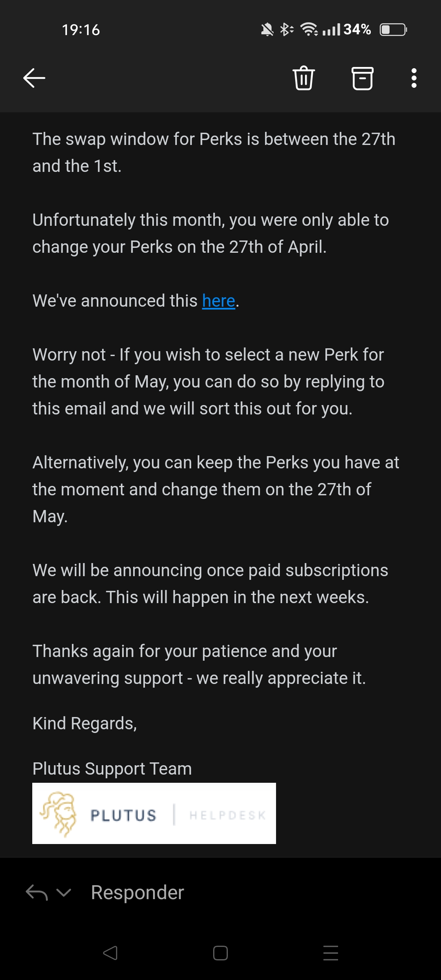The height and width of the screenshot is (980, 441).
Task: Tap the 'Plutus Support Team' signature text
Action: click(112, 768)
